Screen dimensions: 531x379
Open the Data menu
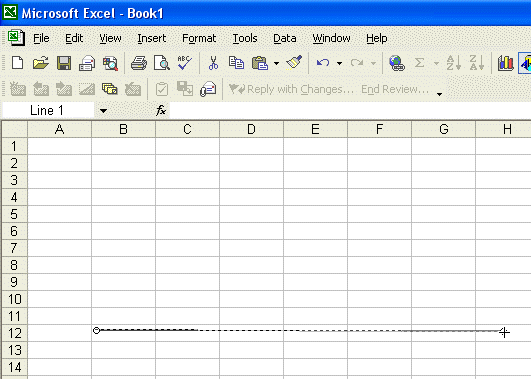[x=284, y=38]
